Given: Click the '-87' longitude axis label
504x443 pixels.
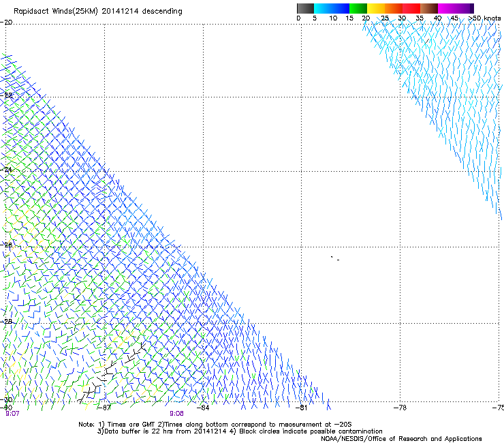Looking at the screenshot, I should coord(104,408).
